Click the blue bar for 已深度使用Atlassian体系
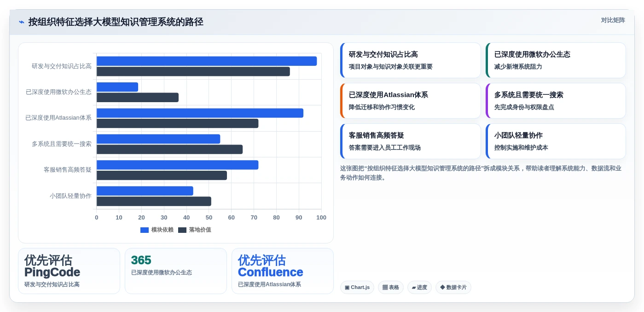 tap(200, 113)
